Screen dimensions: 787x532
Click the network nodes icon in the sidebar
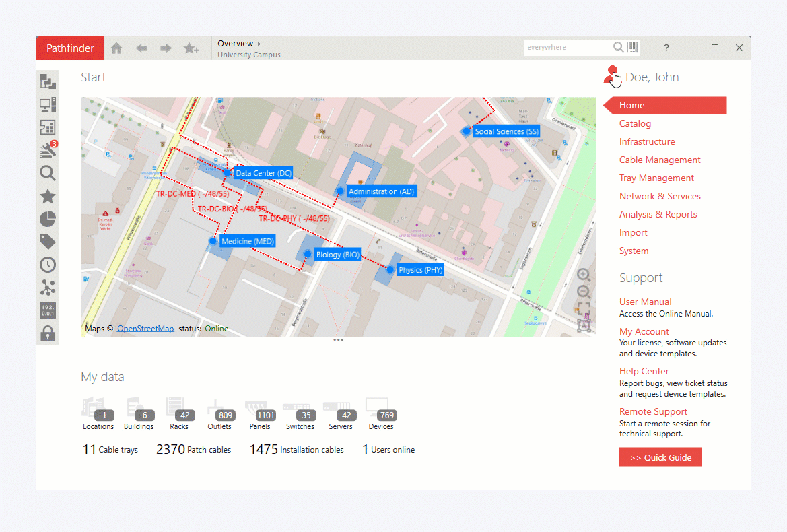click(48, 288)
